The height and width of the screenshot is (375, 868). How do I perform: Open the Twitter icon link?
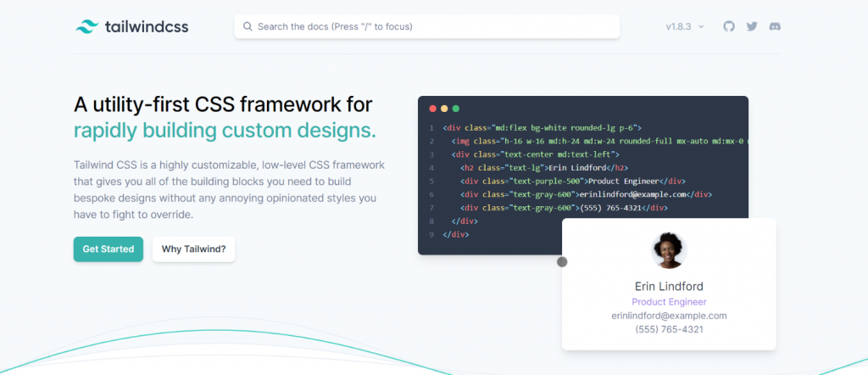click(752, 26)
